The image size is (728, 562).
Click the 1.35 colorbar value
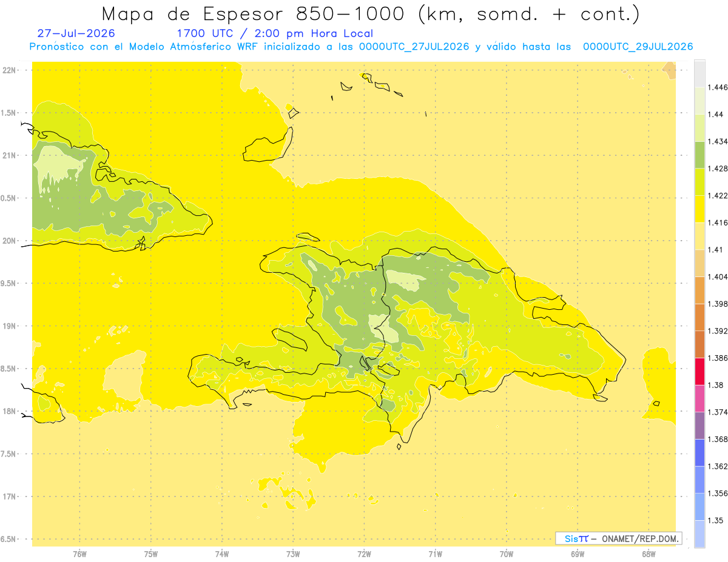[715, 520]
